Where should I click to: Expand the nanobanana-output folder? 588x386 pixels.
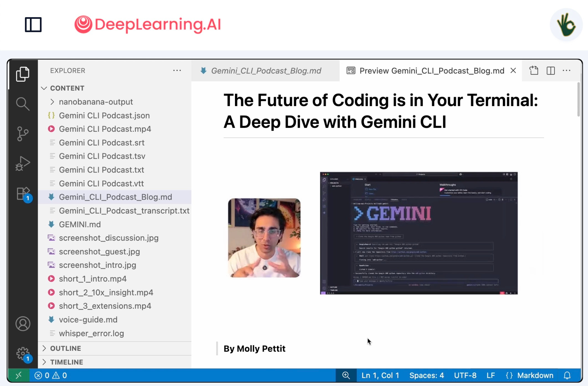pos(114,102)
